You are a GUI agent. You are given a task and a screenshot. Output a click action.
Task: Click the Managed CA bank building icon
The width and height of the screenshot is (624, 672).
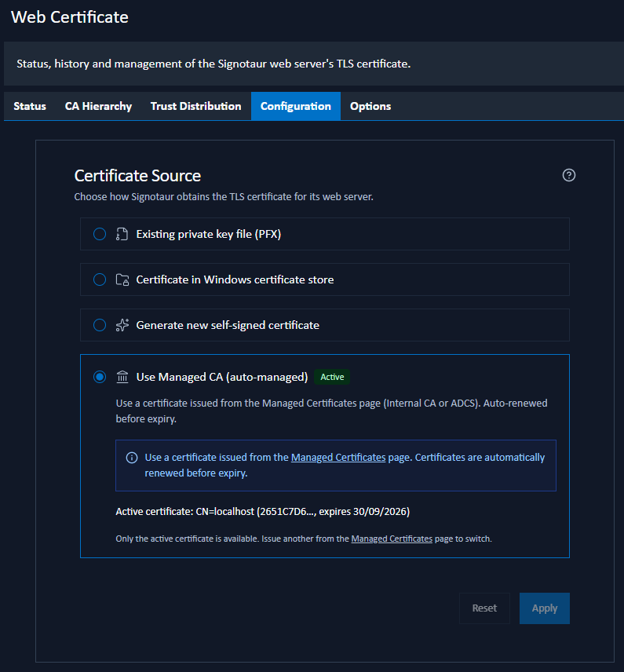122,377
